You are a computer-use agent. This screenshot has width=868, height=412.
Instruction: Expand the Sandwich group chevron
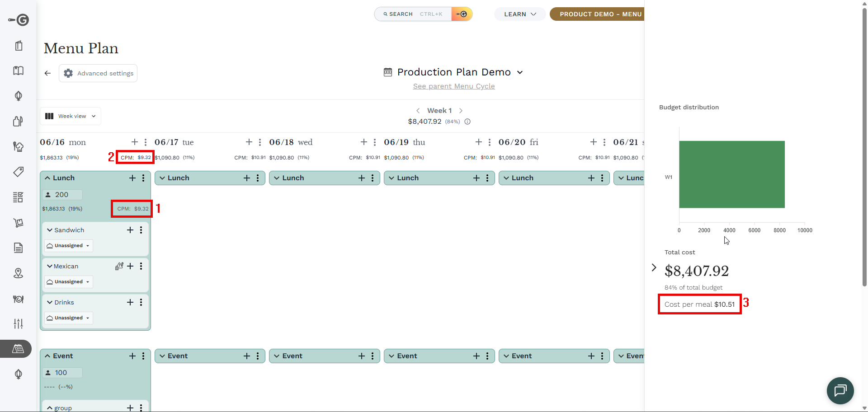pos(50,230)
